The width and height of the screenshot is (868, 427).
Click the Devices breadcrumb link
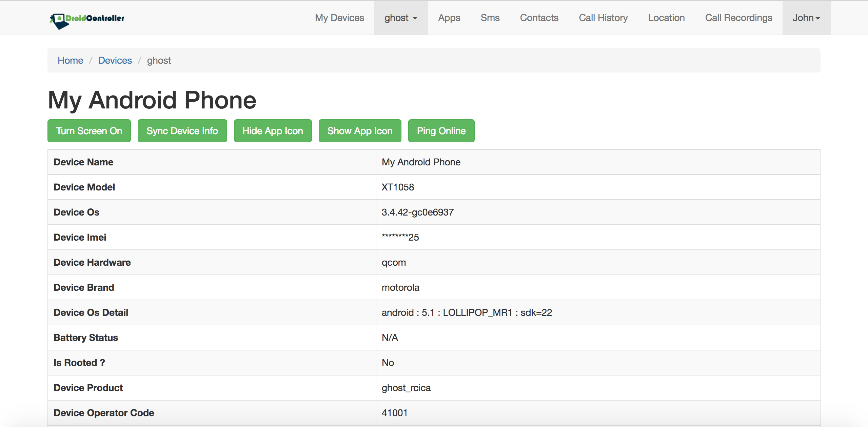[115, 60]
